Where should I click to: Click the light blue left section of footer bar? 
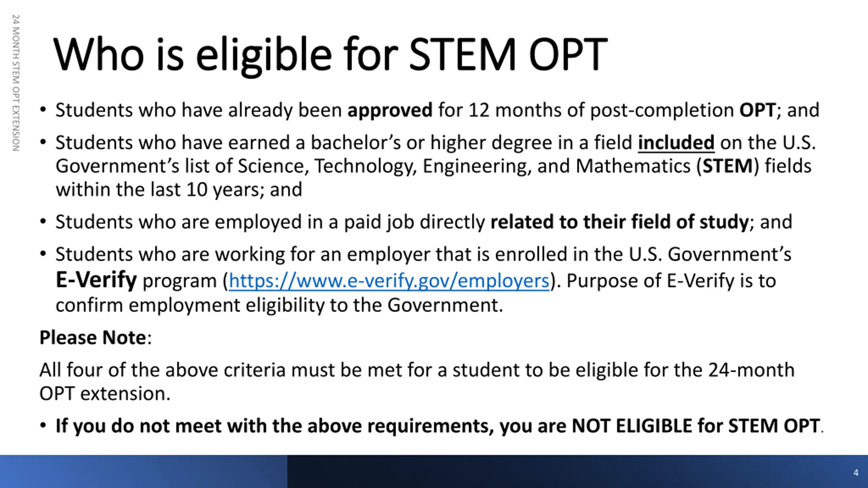tap(144, 471)
